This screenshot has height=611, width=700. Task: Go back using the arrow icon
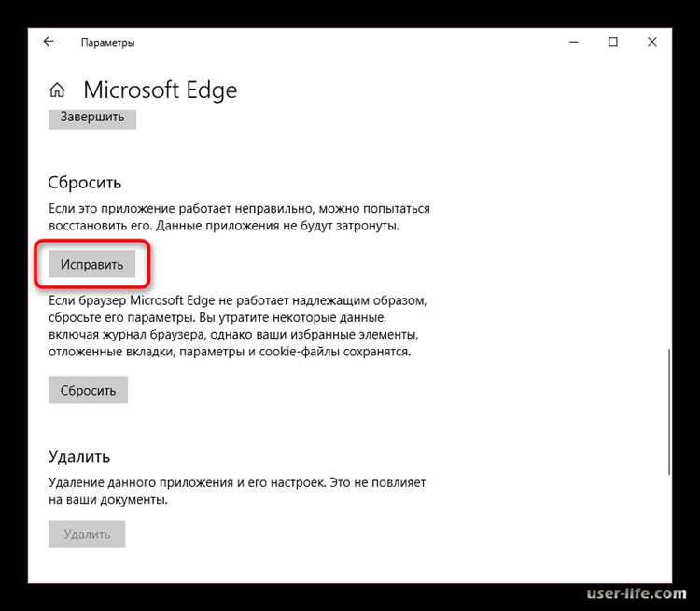49,41
